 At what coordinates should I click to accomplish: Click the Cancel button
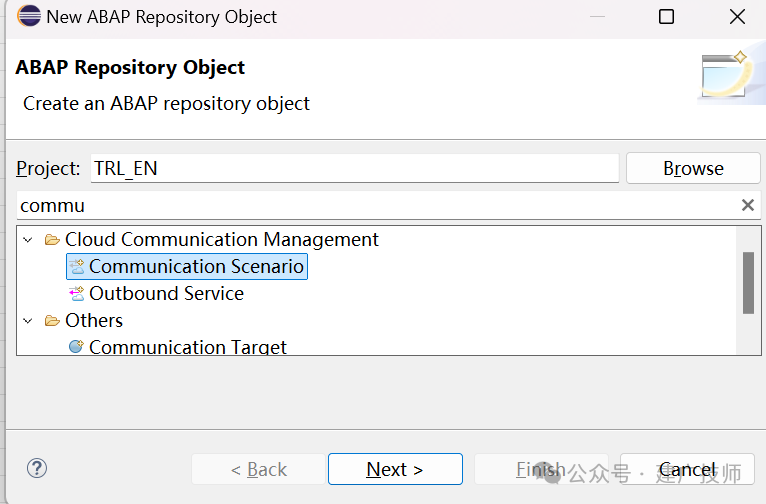687,469
